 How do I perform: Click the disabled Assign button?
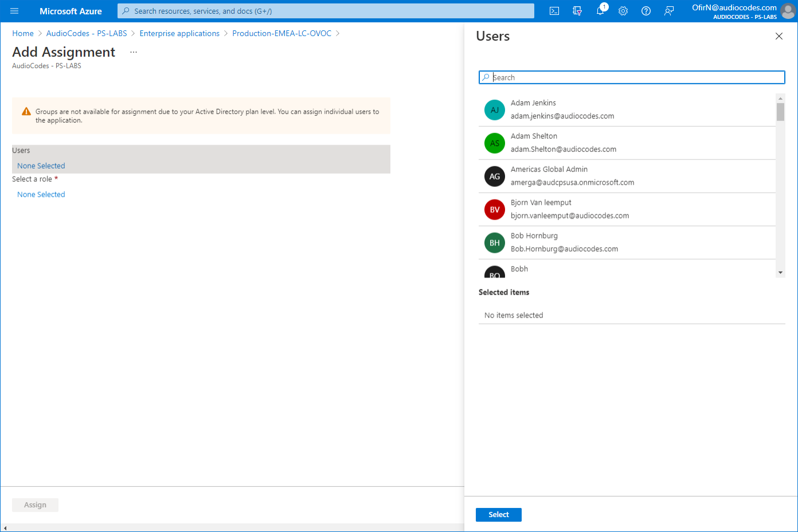point(35,505)
